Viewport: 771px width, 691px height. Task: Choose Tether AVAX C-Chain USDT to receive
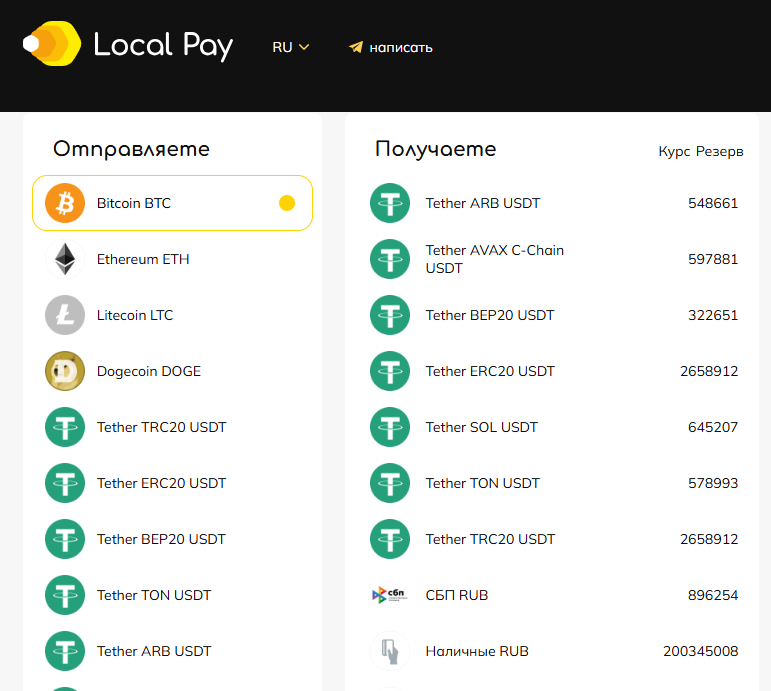[494, 259]
